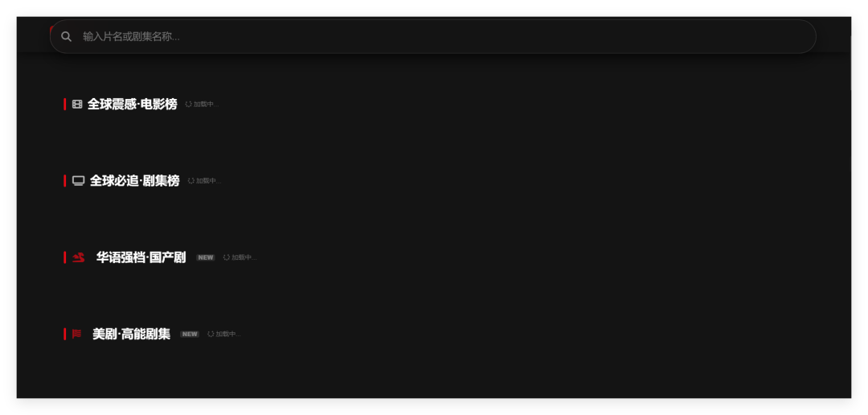Open the 全球震感·电影榜 section heading

133,105
